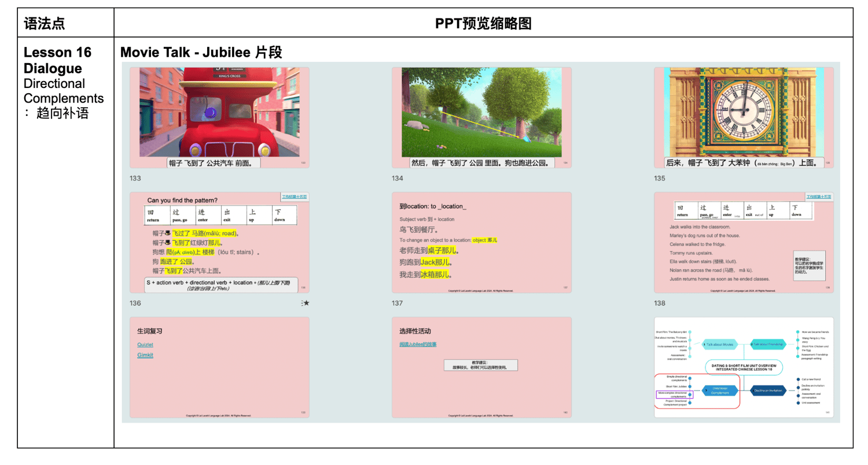
Task: Follow the Quizlet link
Action: pyautogui.click(x=145, y=345)
